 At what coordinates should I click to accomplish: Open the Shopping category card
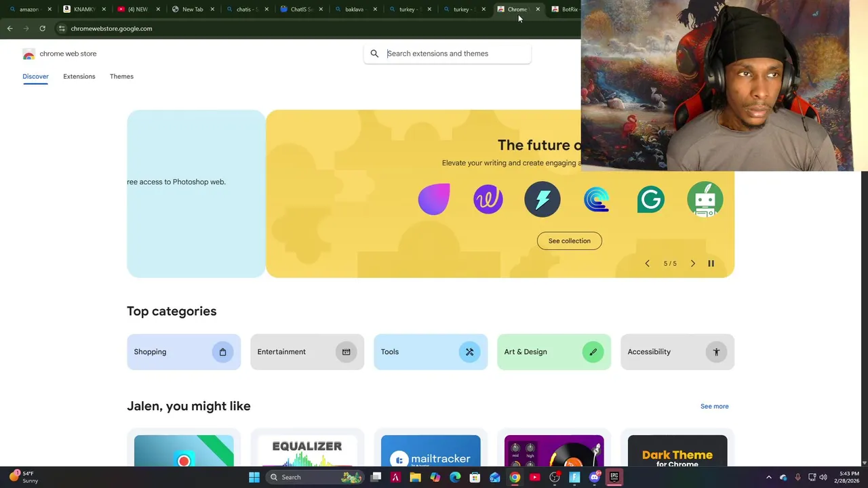pos(184,352)
